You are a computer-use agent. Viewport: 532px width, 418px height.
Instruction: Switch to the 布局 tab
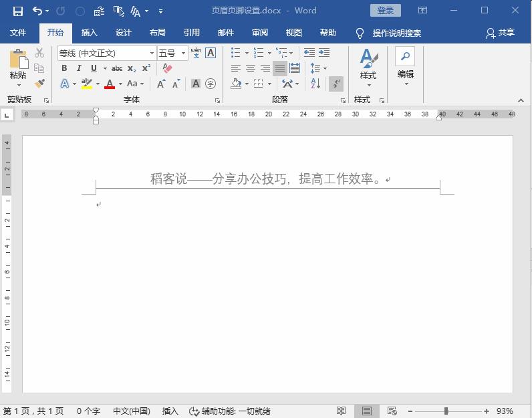point(158,33)
